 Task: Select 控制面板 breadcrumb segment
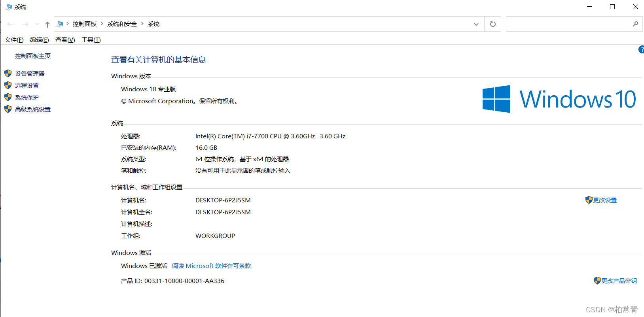point(85,24)
